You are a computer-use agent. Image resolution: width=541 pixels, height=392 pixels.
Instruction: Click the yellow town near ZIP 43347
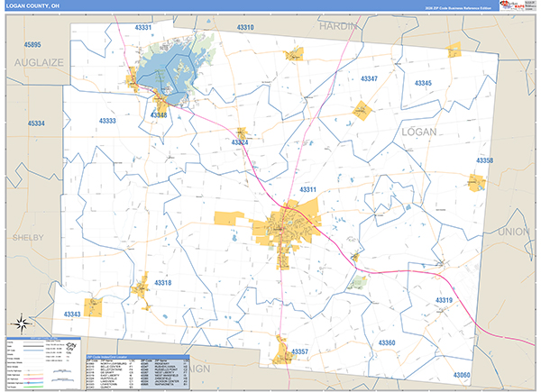[362, 111]
